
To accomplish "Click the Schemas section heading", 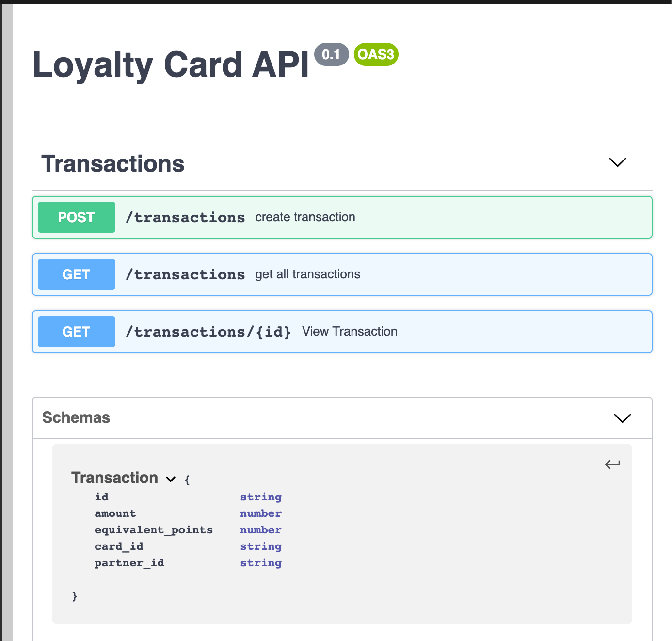I will (76, 417).
